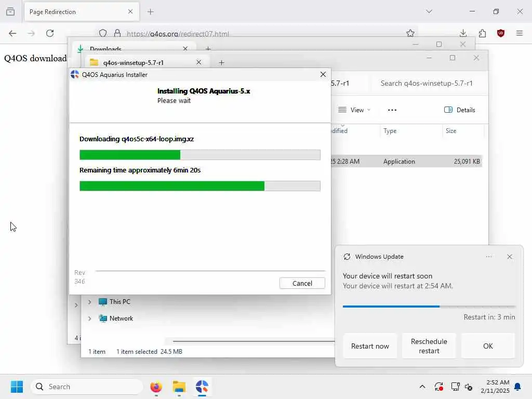Open muted volume tray icon
Image resolution: width=532 pixels, height=399 pixels.
coord(469,387)
